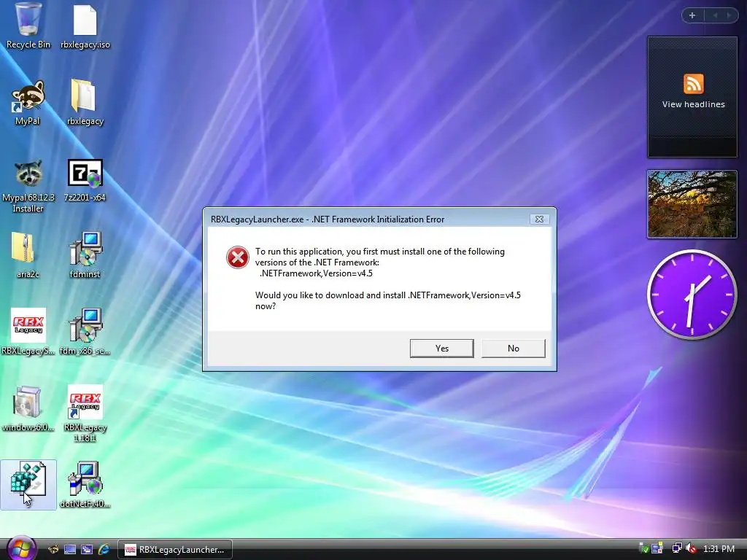Select the RBXLegacyS... desktop icon
Viewport: 747px width, 560px height.
click(28, 332)
